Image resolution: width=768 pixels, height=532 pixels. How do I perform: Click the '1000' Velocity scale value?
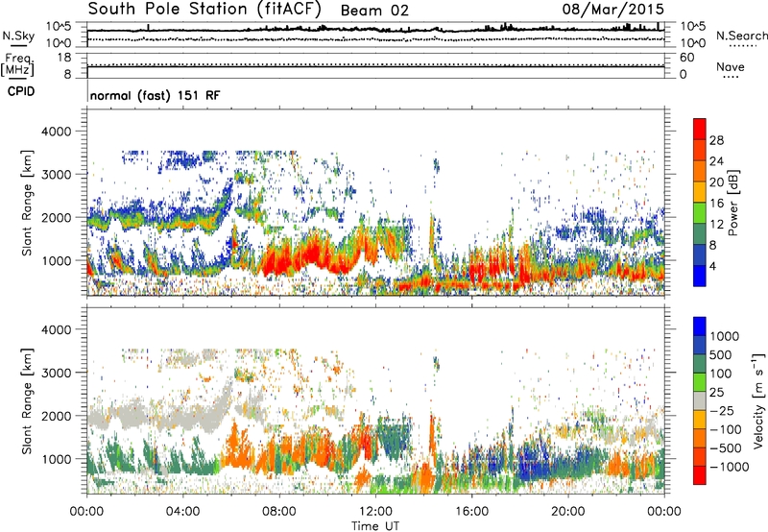pyautogui.click(x=725, y=336)
